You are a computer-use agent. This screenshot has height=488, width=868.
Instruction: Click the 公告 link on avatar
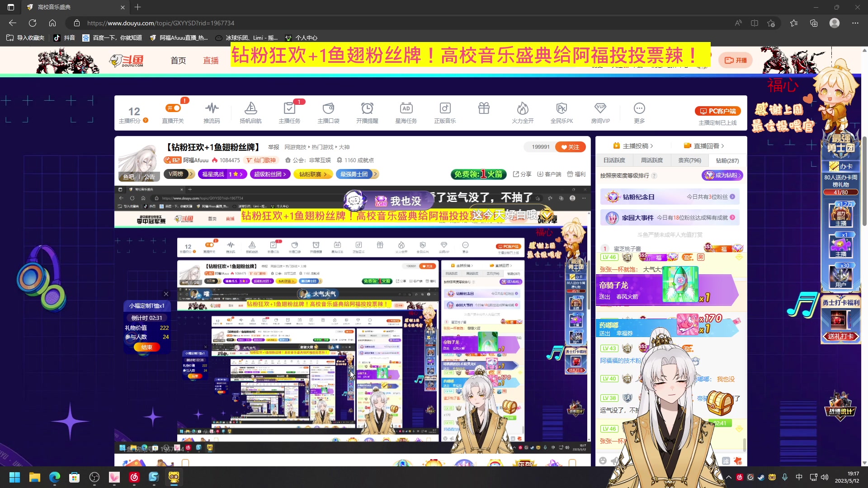[x=149, y=177]
